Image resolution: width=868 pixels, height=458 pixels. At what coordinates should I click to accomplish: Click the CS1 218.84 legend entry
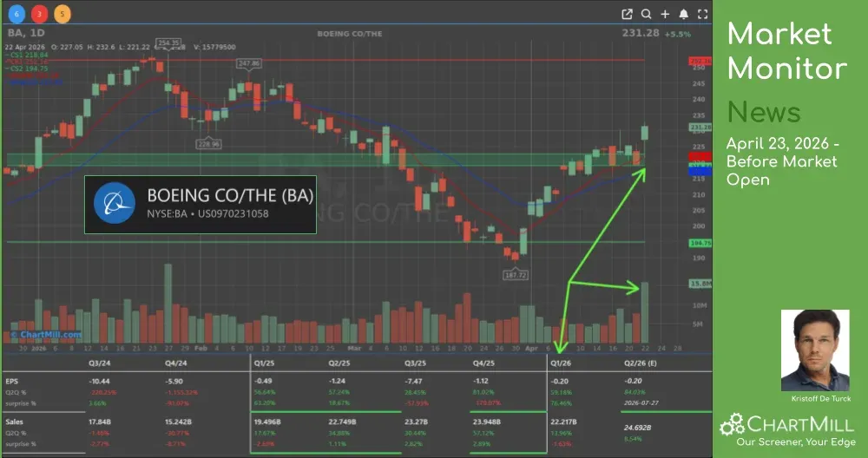click(x=27, y=55)
